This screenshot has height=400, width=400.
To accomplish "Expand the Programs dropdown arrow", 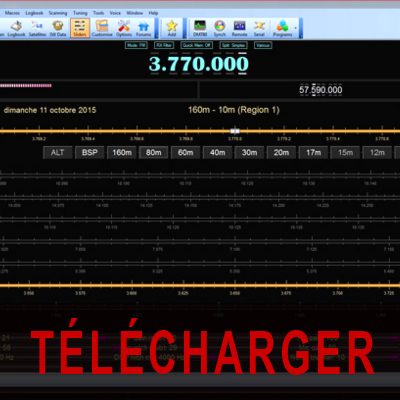I will coord(295,28).
